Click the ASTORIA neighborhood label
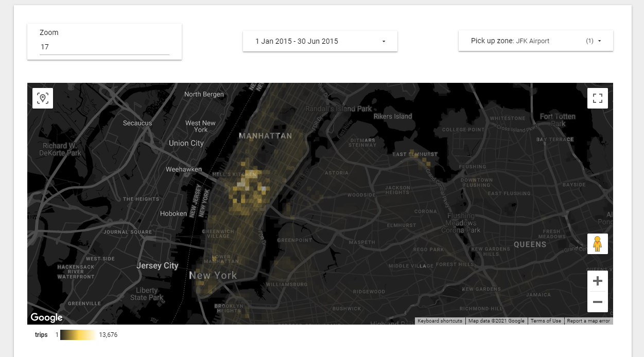 pos(337,173)
